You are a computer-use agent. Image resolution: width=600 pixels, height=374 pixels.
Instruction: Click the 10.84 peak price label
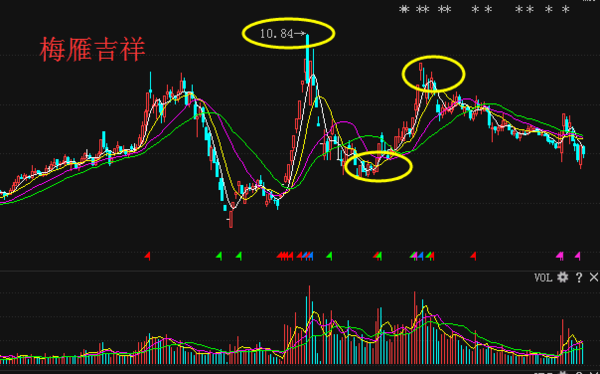[x=276, y=34]
